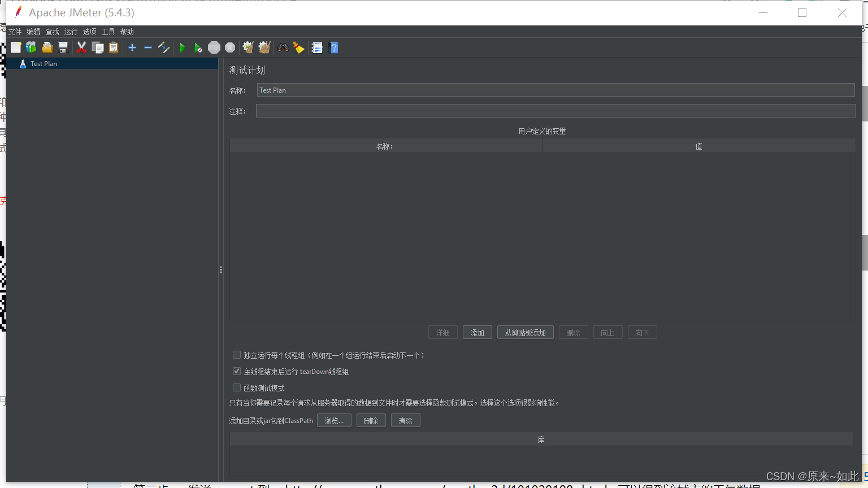Click the New test plan icon
The height and width of the screenshot is (488, 868).
(x=16, y=47)
